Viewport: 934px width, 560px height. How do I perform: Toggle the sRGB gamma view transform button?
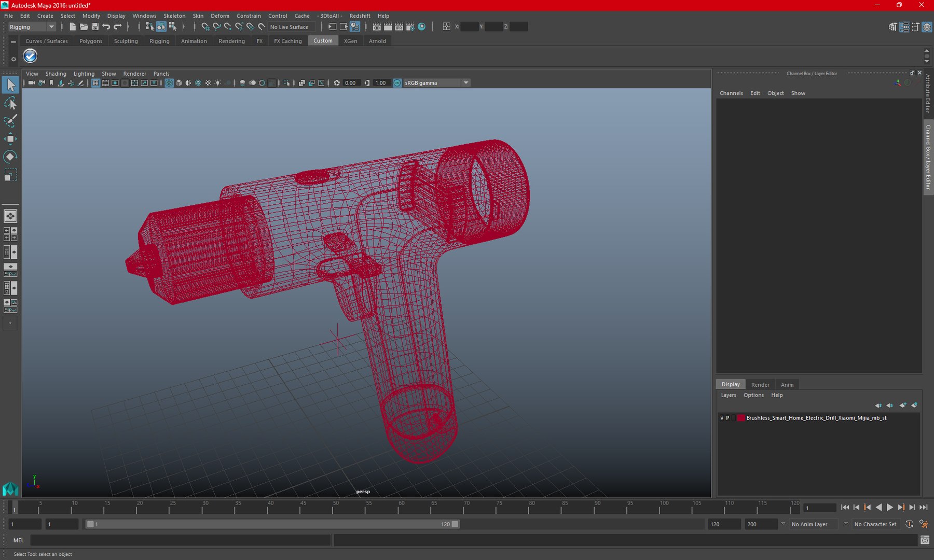click(x=397, y=83)
